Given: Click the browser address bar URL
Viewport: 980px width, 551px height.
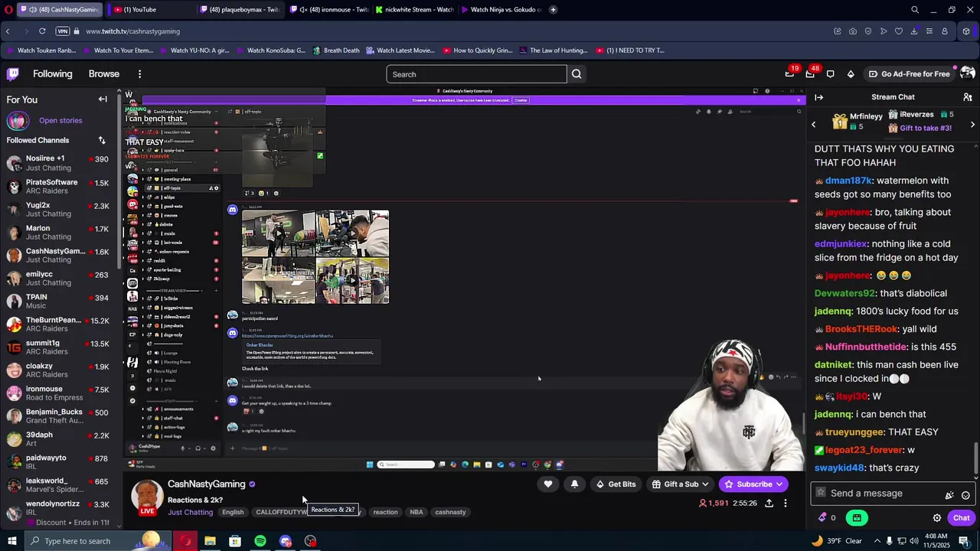Looking at the screenshot, I should pyautogui.click(x=133, y=31).
